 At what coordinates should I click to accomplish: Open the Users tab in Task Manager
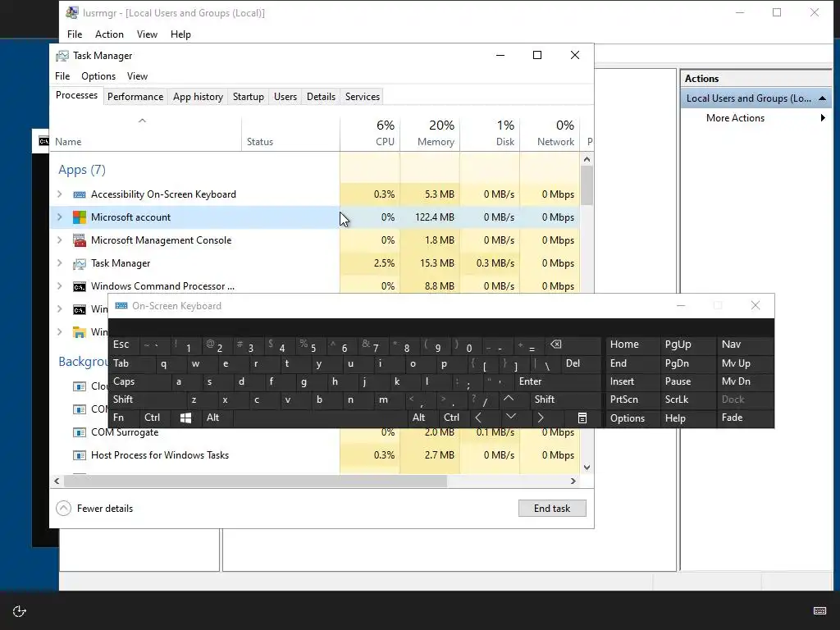285,97
